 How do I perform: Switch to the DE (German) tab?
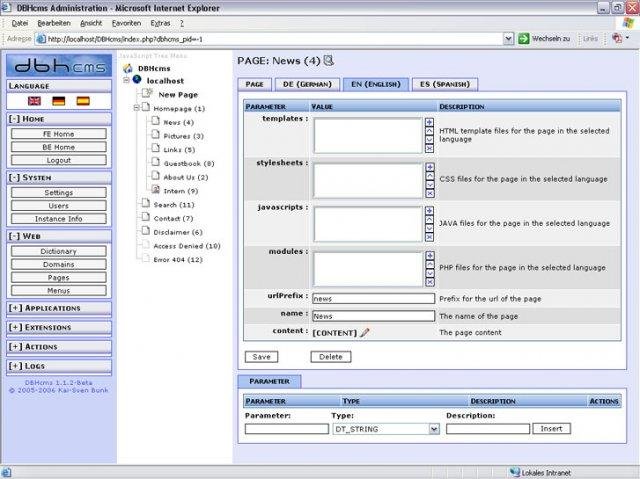pyautogui.click(x=307, y=84)
